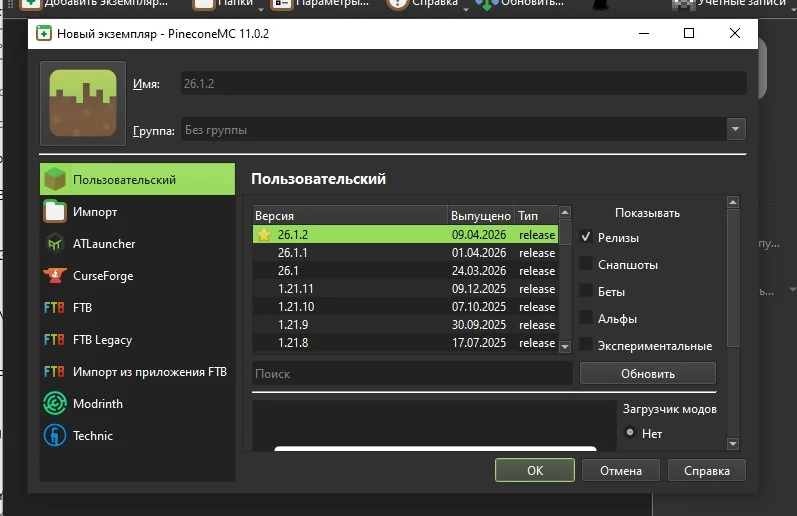Select version 1.21.8 row
Viewport: 797px width, 516px height.
(x=405, y=343)
